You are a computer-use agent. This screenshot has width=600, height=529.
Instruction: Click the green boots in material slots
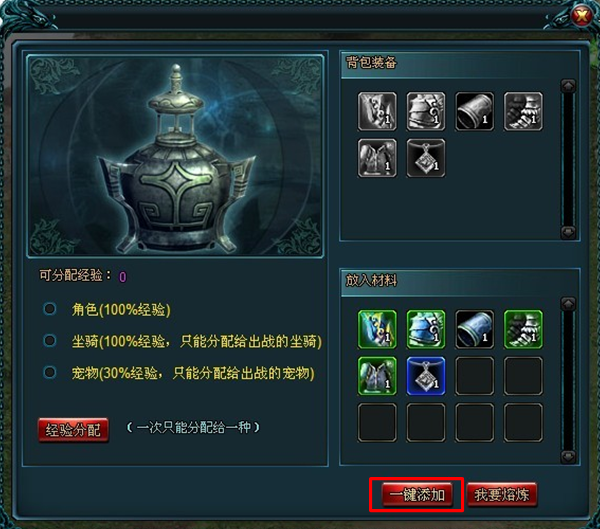(x=377, y=329)
